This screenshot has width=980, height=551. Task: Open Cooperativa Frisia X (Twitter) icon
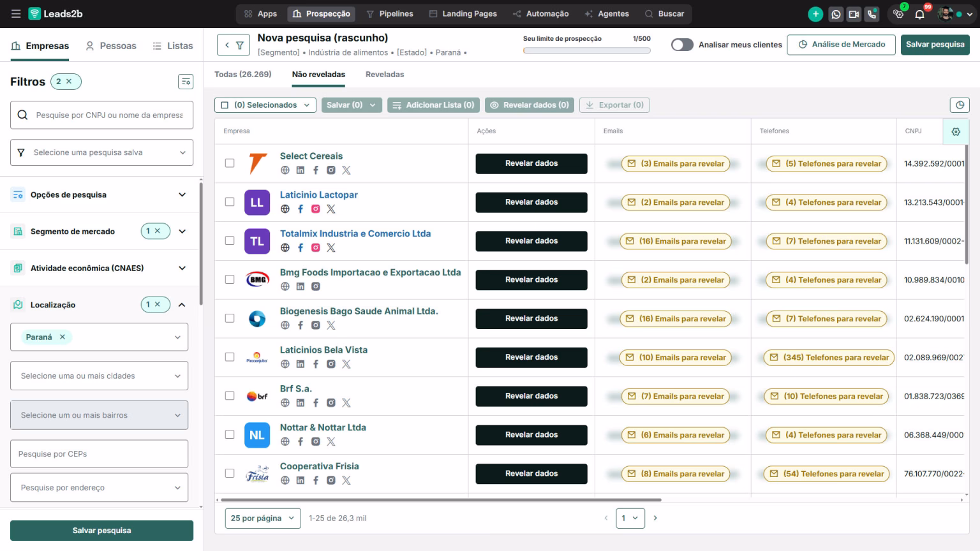click(346, 481)
